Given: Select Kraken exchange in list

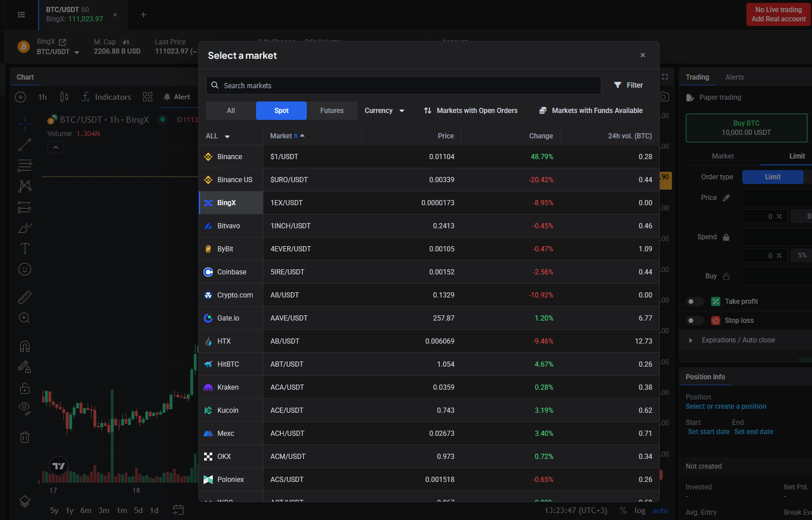Looking at the screenshot, I should tap(231, 387).
